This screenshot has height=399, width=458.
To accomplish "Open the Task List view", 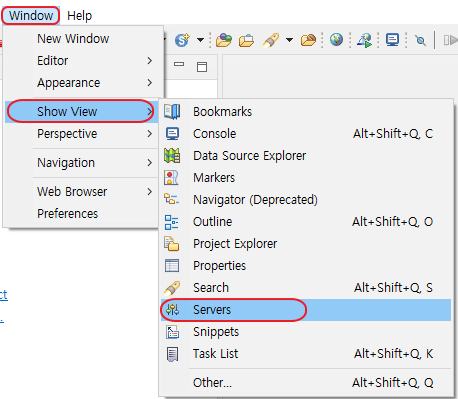I will tap(306, 354).
